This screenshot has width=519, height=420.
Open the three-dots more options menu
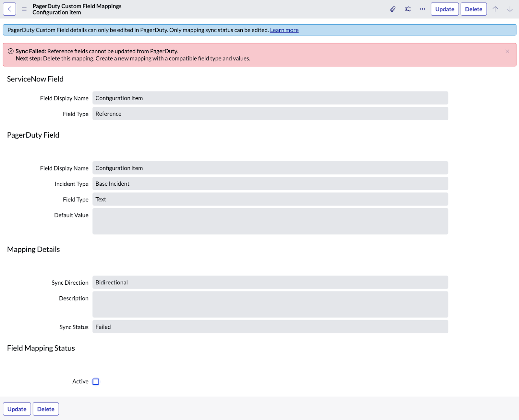(422, 9)
